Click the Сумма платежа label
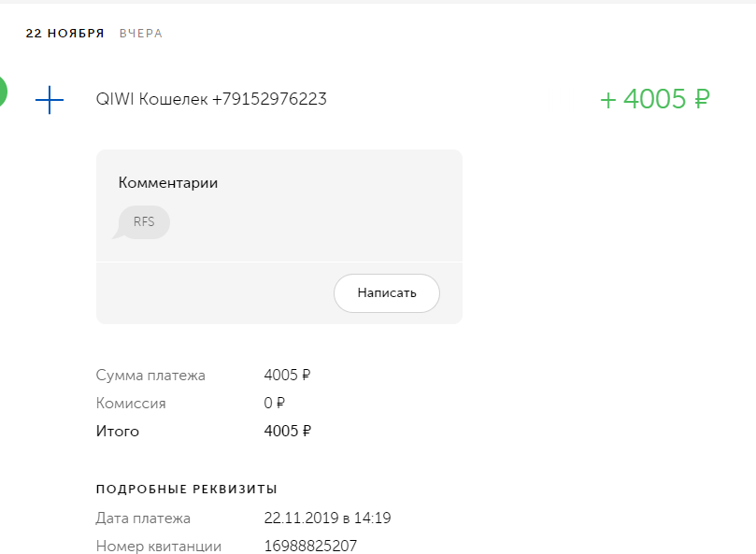Image resolution: width=756 pixels, height=554 pixels. pyautogui.click(x=150, y=376)
